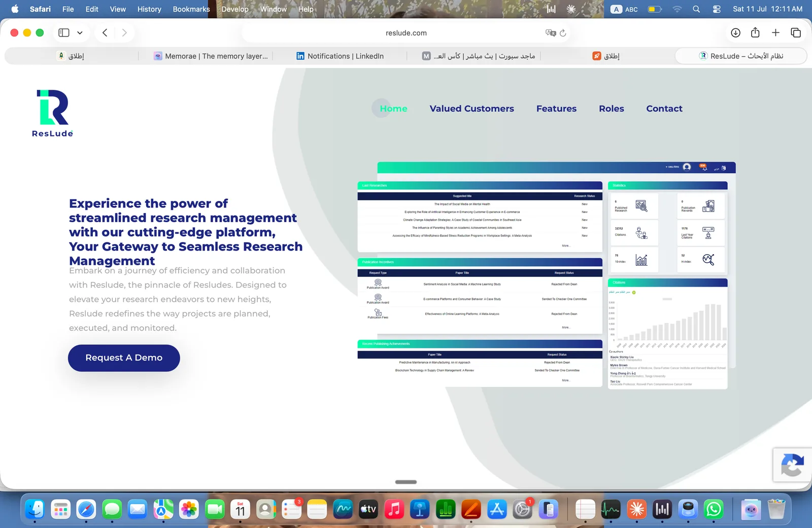812x528 pixels.
Task: Go back to the previous page
Action: pos(105,33)
